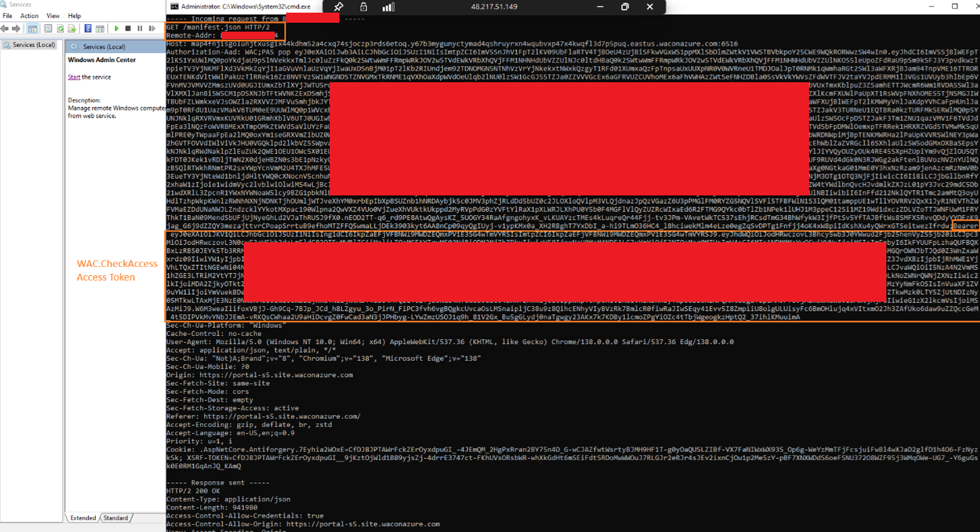This screenshot has height=532, width=980.
Task: Open Properties via toolbar icon
Action: [x=48, y=28]
